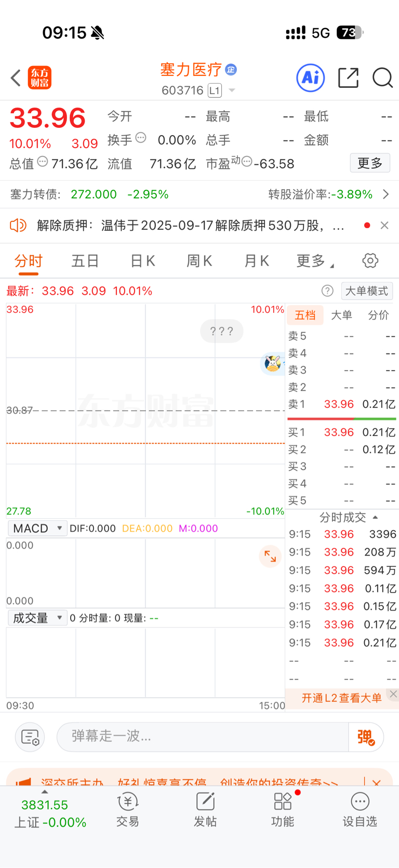Select the 分价 tab

378,315
